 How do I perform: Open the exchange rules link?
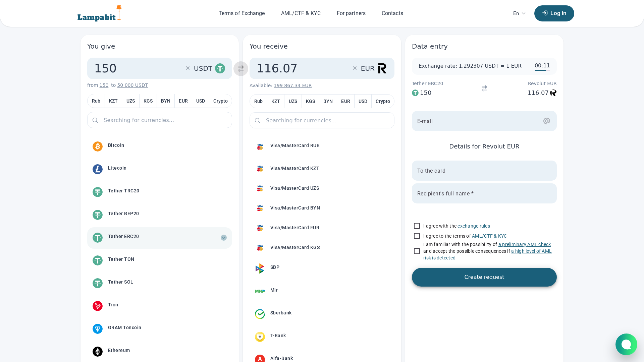pyautogui.click(x=474, y=226)
